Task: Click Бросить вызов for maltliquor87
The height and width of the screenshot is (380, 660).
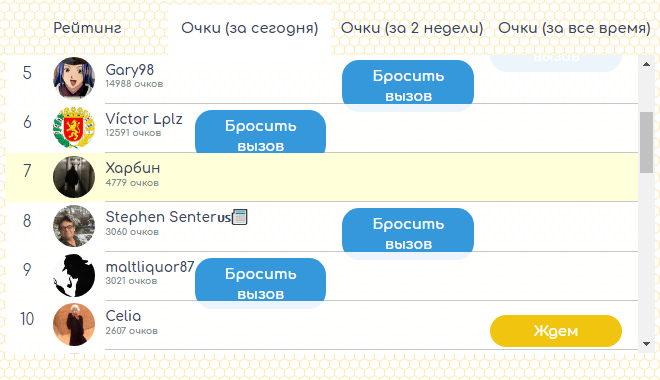Action: [x=261, y=284]
